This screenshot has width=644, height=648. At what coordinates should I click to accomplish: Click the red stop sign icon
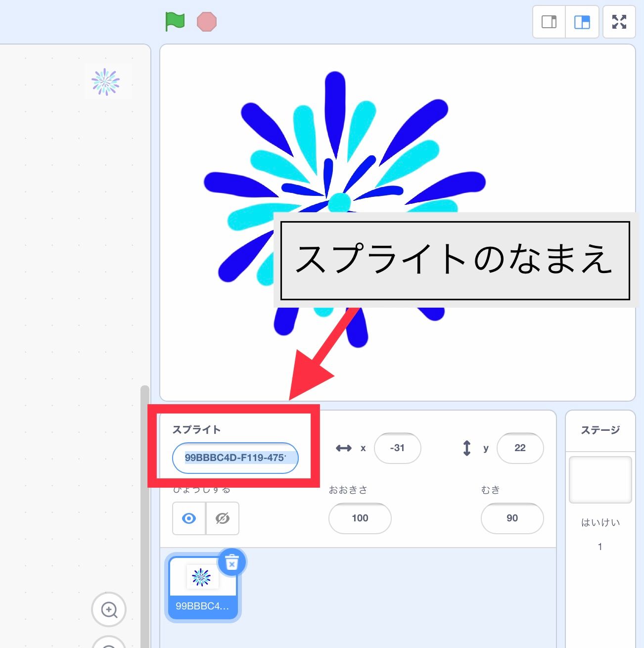207,21
